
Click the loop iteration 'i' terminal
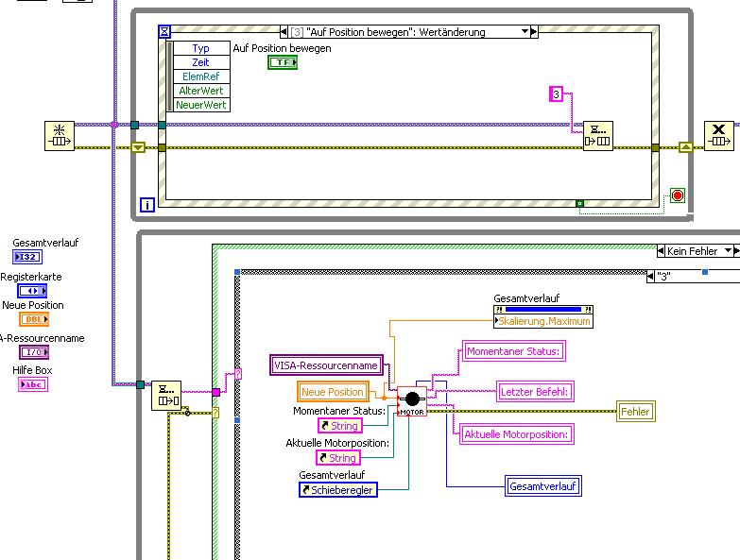click(147, 205)
